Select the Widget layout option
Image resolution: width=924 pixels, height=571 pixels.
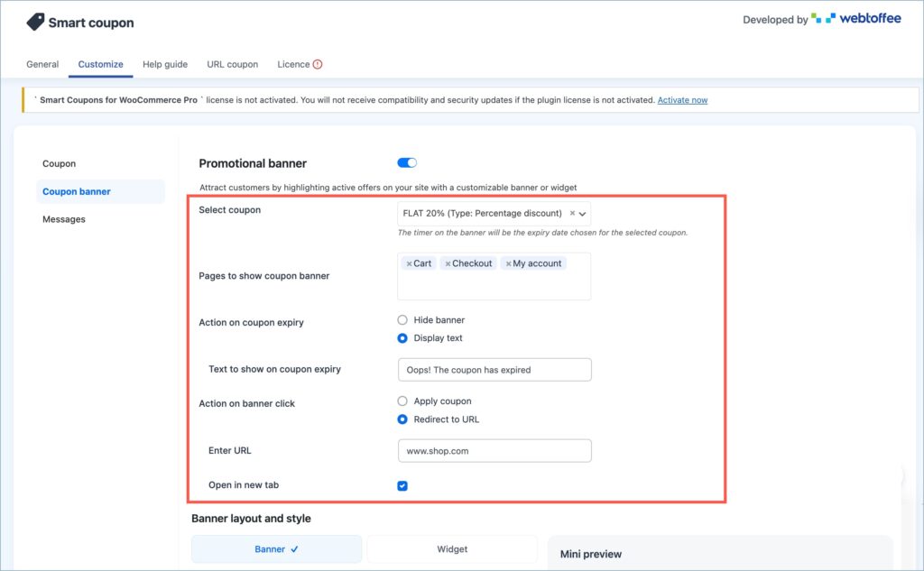pos(451,548)
